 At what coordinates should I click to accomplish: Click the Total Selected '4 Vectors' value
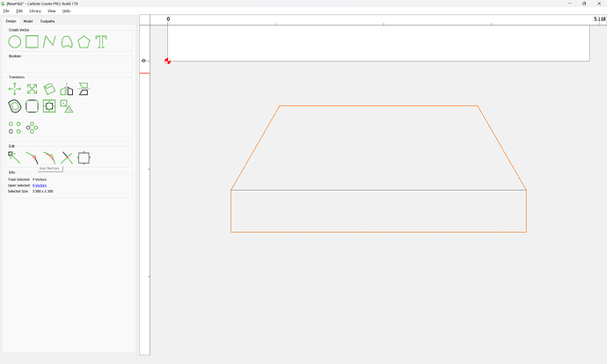point(40,179)
